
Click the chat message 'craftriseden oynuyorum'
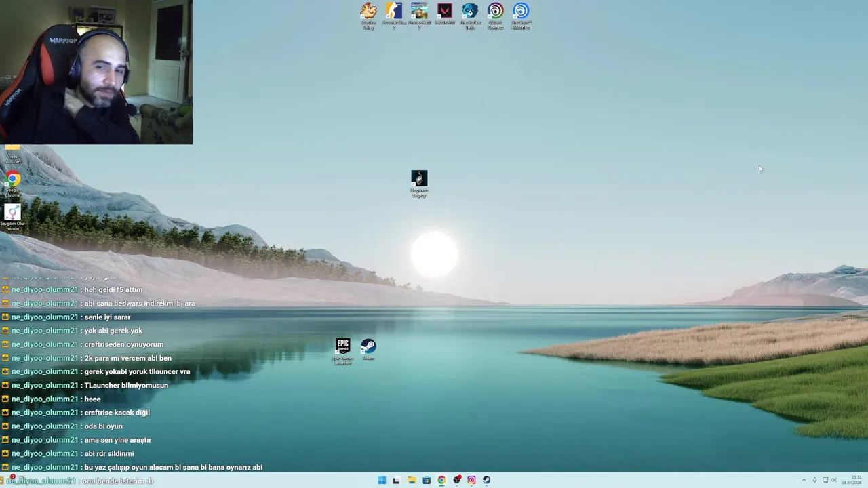coord(123,344)
